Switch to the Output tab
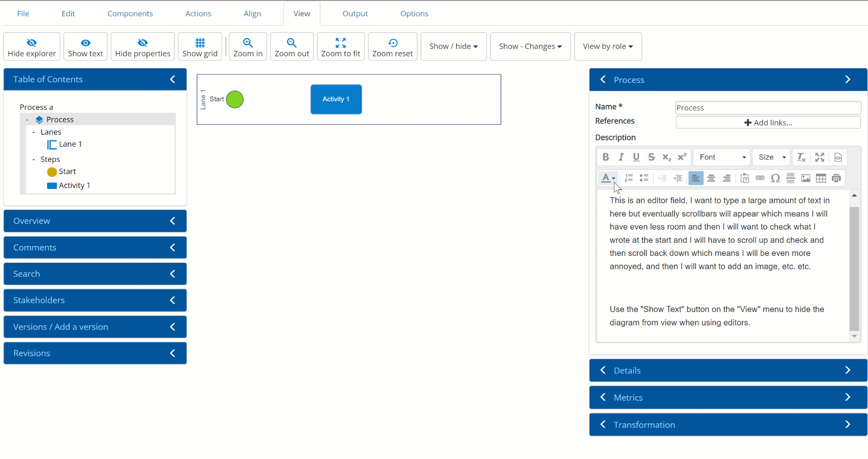The image size is (868, 459). (355, 14)
